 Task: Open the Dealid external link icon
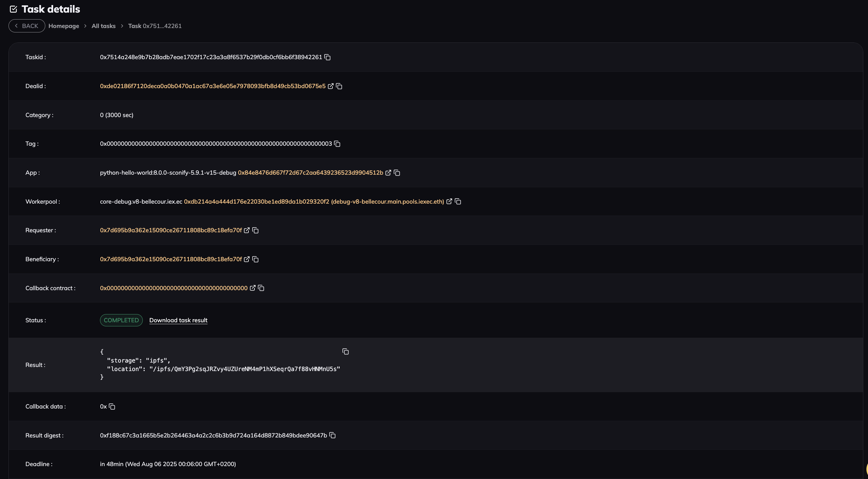click(331, 86)
